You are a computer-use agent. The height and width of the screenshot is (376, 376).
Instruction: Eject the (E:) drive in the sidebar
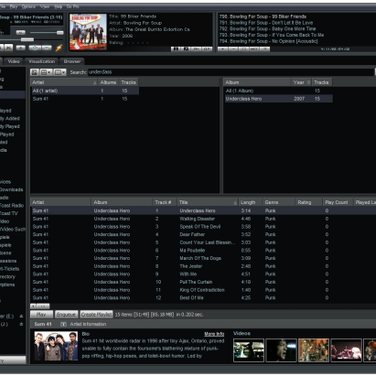click(x=21, y=316)
